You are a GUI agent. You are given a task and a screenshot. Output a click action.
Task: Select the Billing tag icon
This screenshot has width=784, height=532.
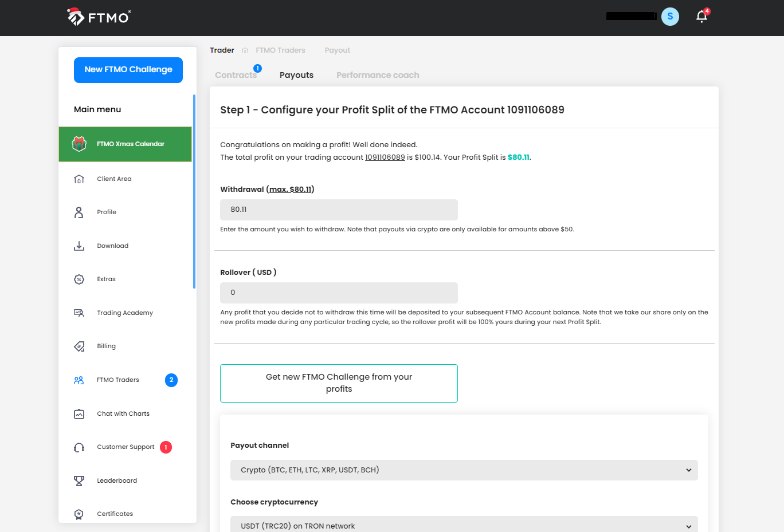point(79,346)
